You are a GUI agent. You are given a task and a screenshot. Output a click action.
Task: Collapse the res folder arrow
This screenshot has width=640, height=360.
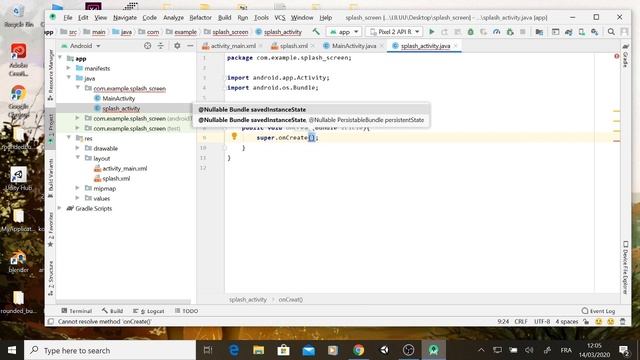coord(69,138)
